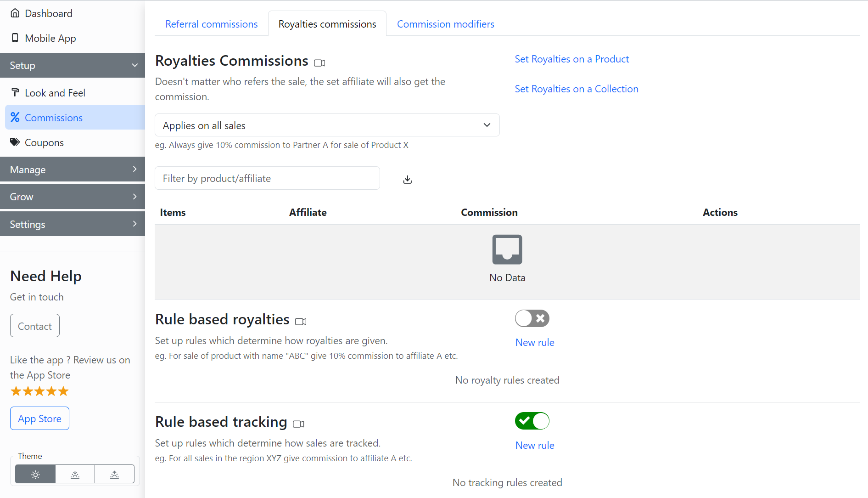Select the sunrise theme icon
The image size is (868, 498).
(x=114, y=474)
